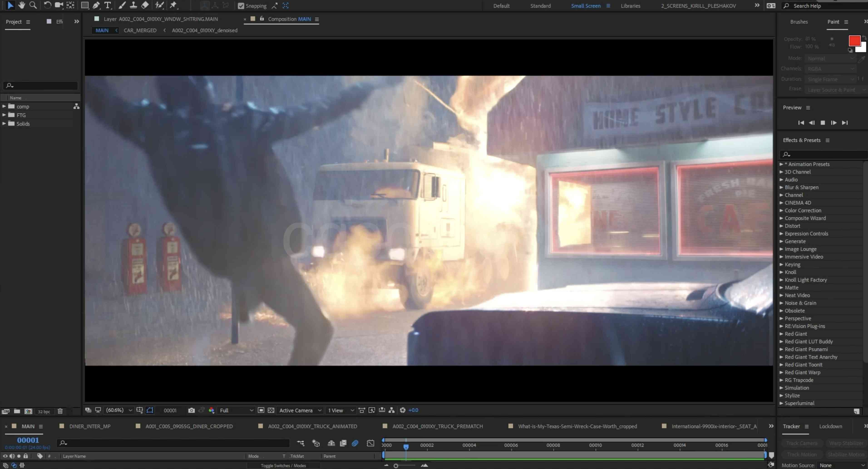The width and height of the screenshot is (868, 469).
Task: Click Toggle Switches / Modes button
Action: pos(283,465)
